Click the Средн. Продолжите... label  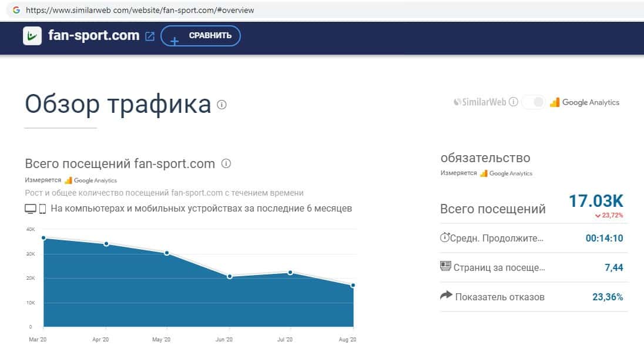497,239
